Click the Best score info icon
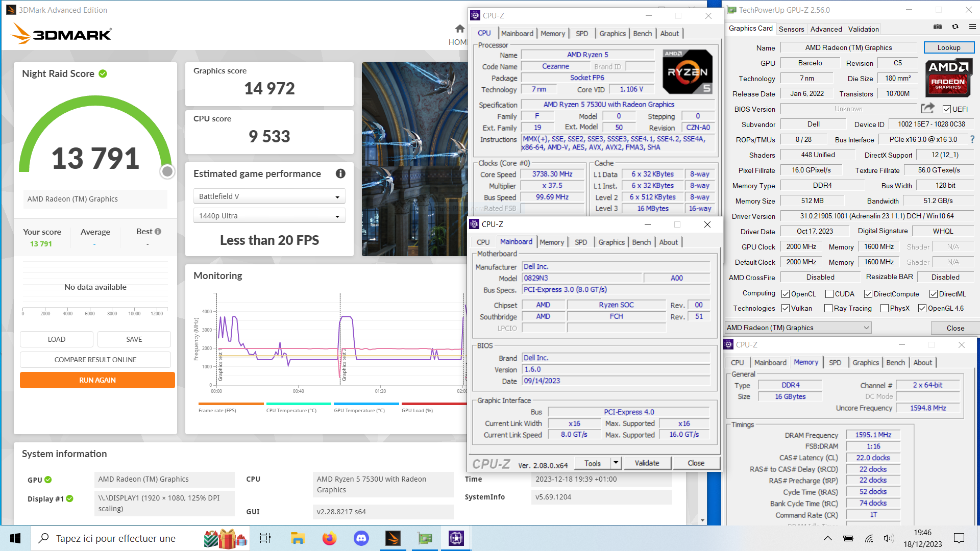The width and height of the screenshot is (980, 551). tap(158, 232)
